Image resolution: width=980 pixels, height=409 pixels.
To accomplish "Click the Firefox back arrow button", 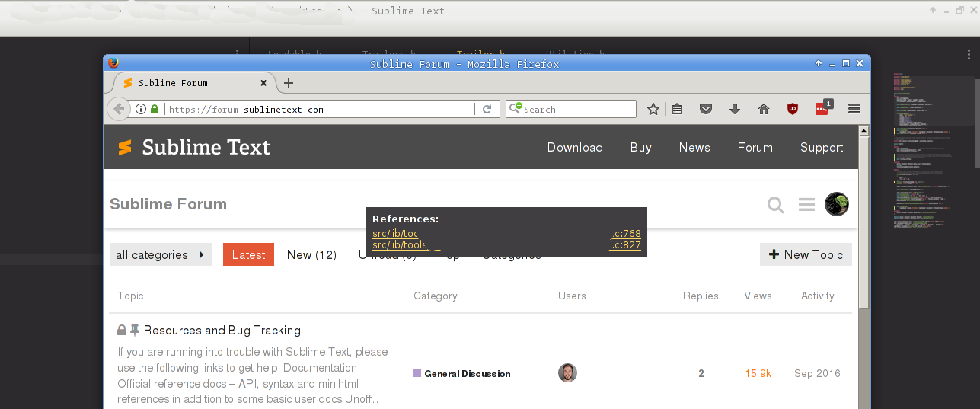I will point(119,109).
